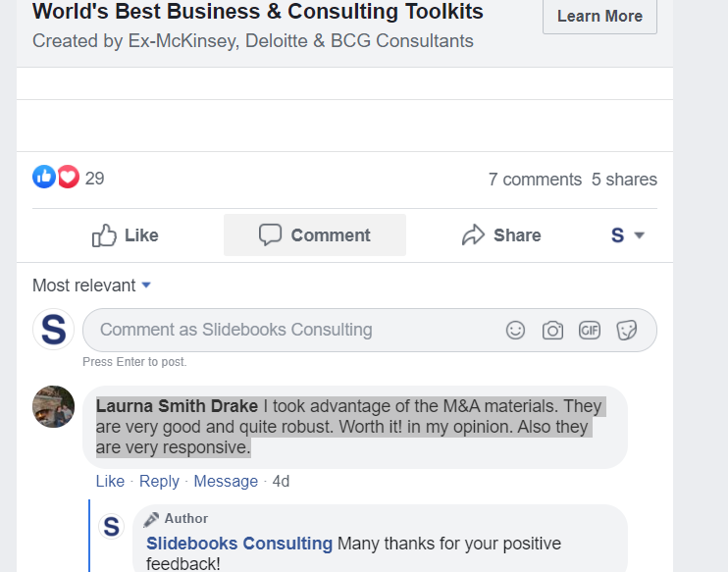Click the Learn More button
728x572 pixels.
pyautogui.click(x=599, y=16)
